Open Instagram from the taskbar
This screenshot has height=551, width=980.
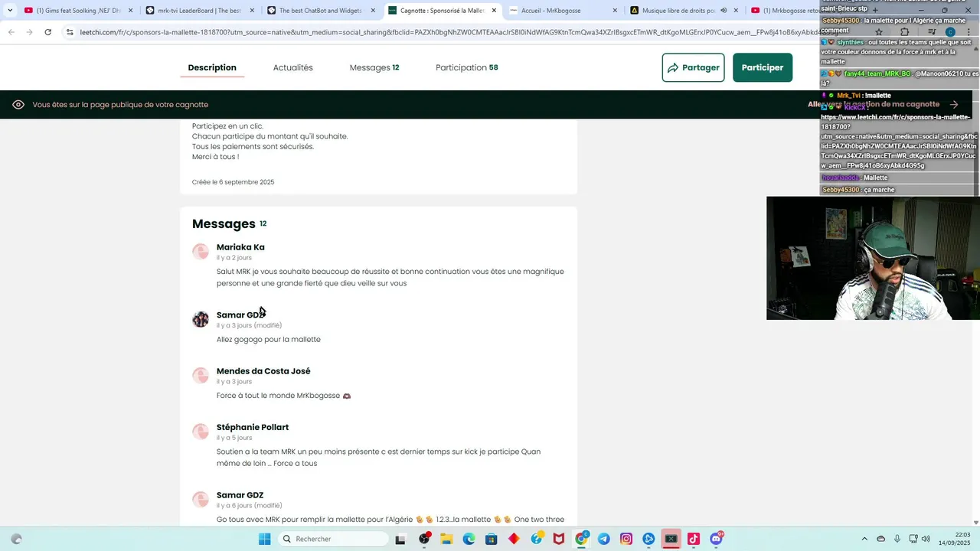[626, 539]
